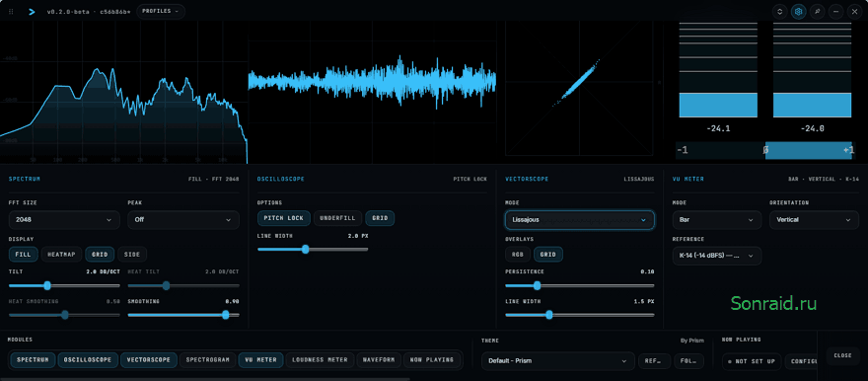The height and width of the screenshot is (381, 868).
Task: Open the Reference K-14 dropdown
Action: pyautogui.click(x=717, y=256)
